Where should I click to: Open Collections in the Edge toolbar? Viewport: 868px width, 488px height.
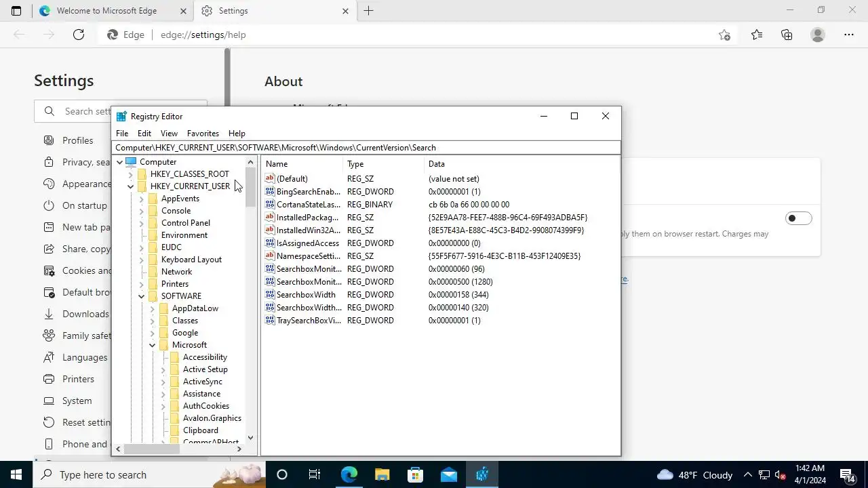[787, 35]
